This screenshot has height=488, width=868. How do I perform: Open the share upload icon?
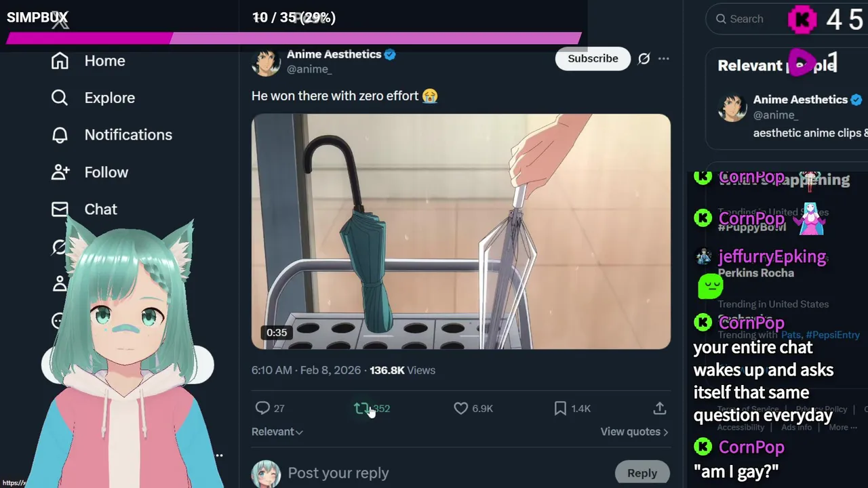(660, 408)
